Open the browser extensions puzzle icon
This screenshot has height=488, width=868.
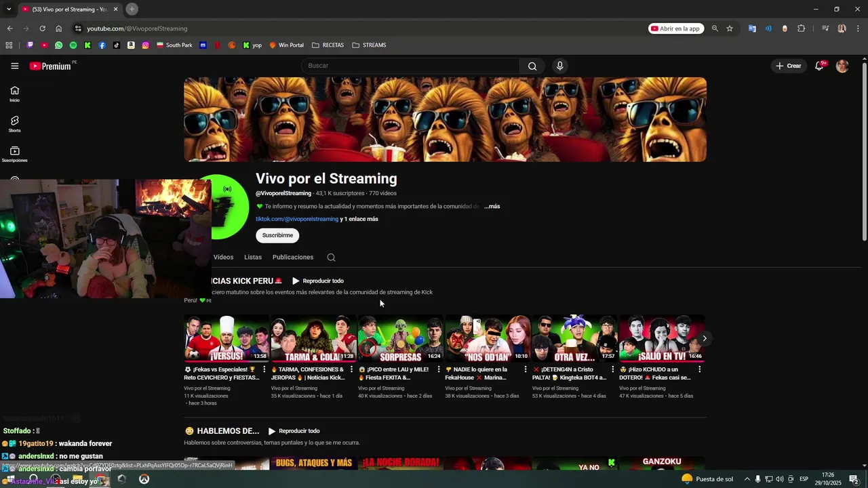802,28
